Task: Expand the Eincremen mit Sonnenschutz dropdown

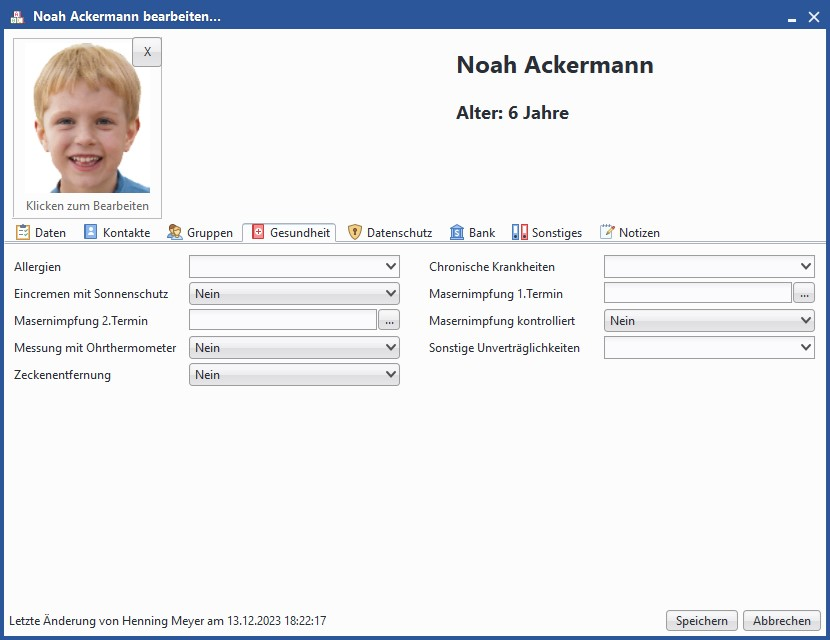Action: [x=294, y=293]
